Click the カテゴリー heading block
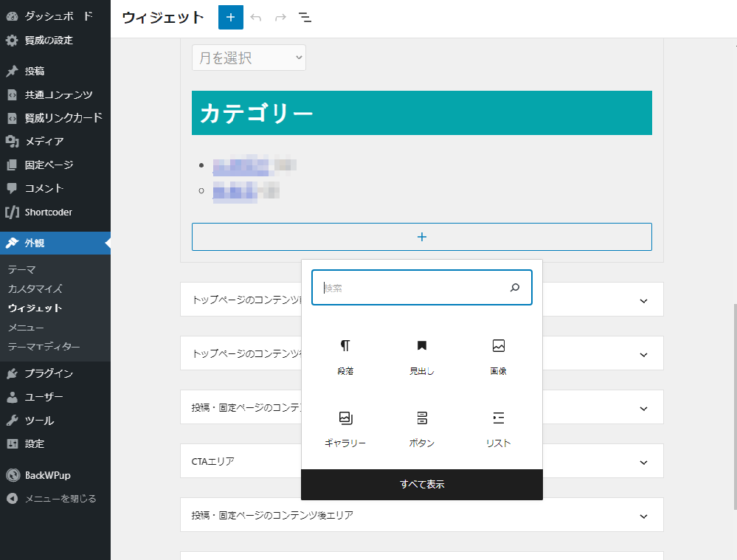This screenshot has height=560, width=737. (421, 113)
